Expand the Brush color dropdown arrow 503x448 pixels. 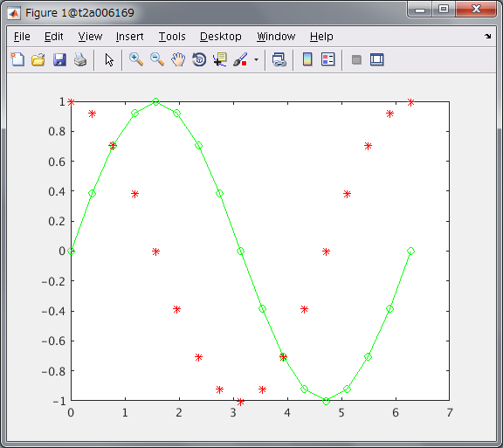pos(256,59)
